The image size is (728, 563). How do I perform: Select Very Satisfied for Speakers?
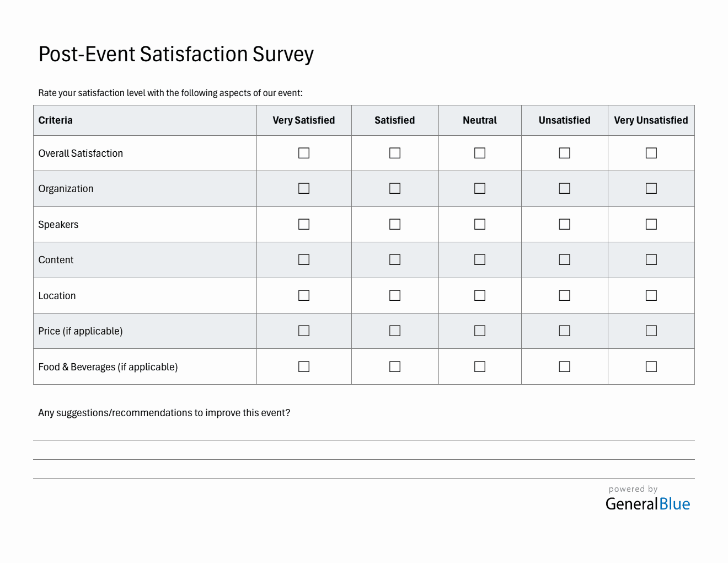click(304, 224)
